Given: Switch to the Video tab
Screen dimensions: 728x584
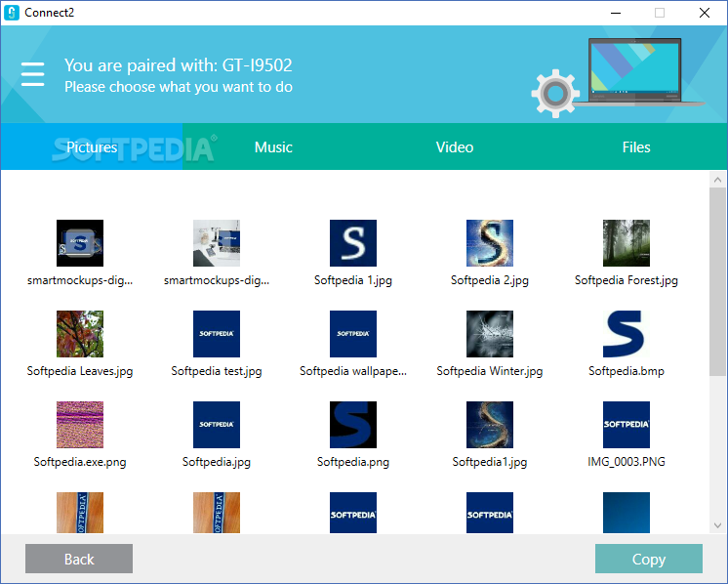Looking at the screenshot, I should 455,146.
